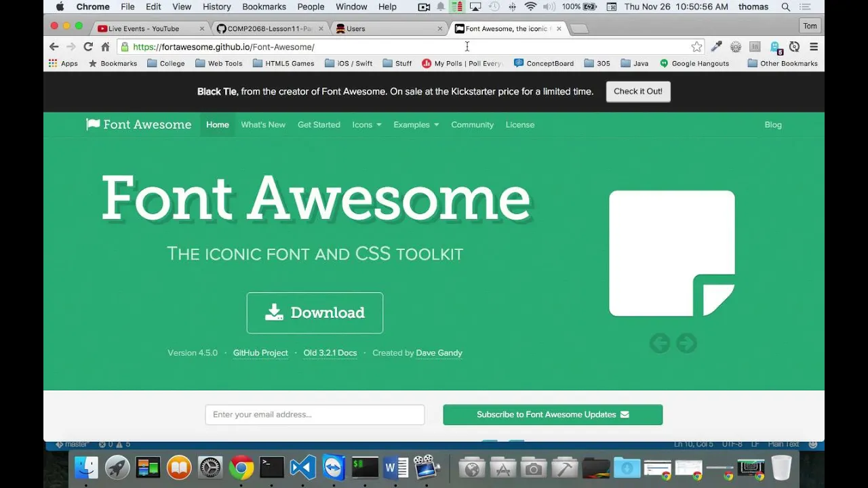Expand the Icons dropdown in navbar
This screenshot has width=868, height=488.
pos(367,125)
